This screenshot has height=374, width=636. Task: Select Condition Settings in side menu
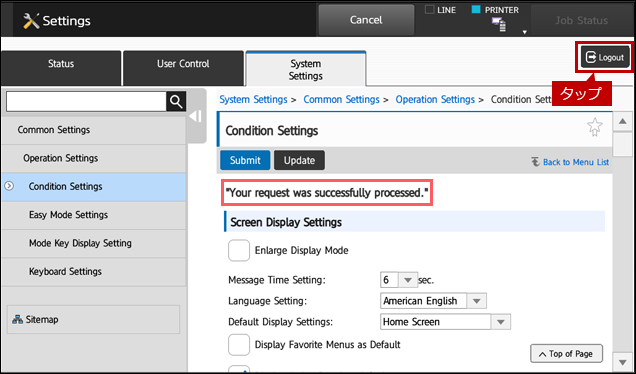[x=94, y=187]
